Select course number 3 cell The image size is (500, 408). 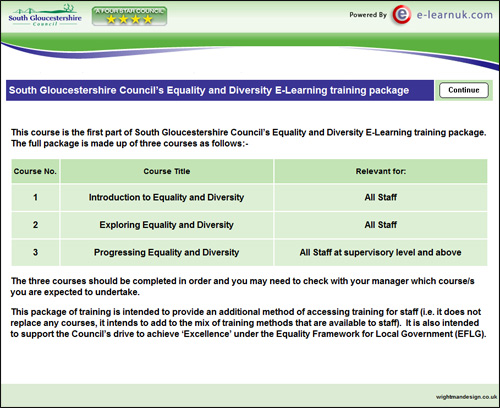[35, 252]
